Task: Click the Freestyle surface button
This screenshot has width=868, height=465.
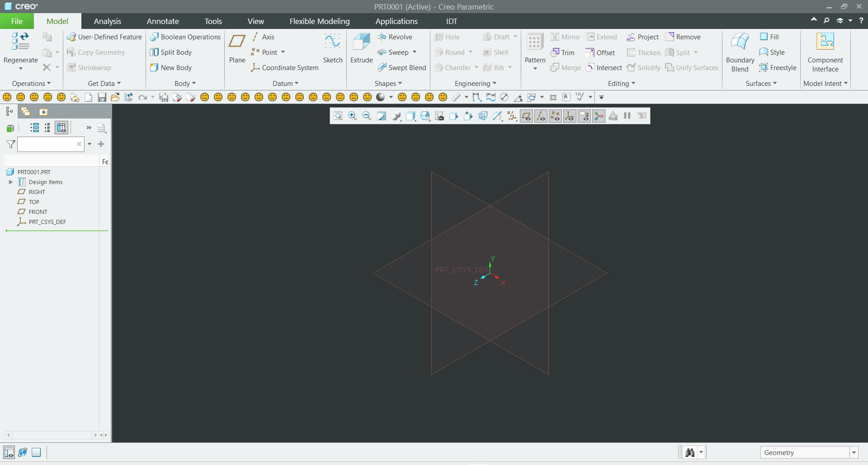Action: (x=778, y=68)
